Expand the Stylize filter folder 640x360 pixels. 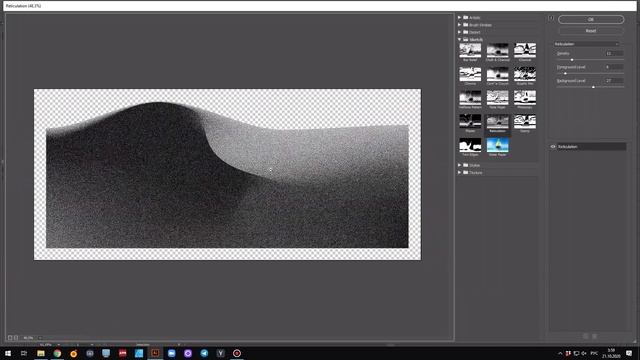click(x=460, y=165)
